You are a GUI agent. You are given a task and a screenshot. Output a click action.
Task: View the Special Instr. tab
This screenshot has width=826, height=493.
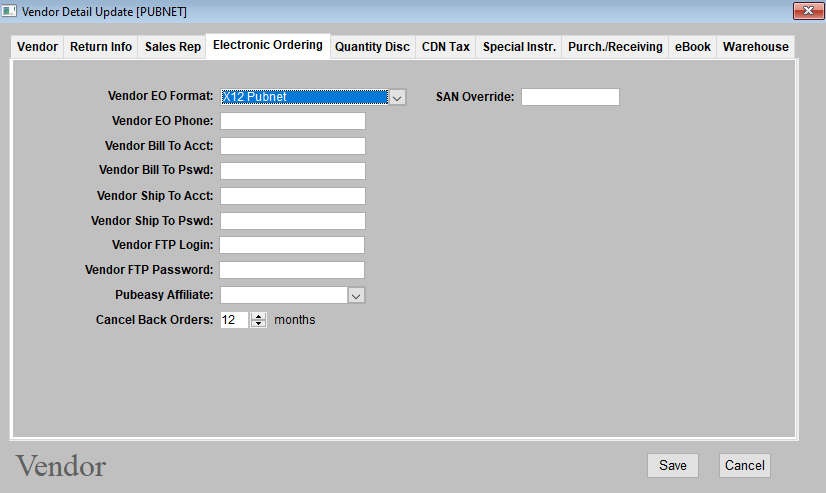(x=519, y=47)
